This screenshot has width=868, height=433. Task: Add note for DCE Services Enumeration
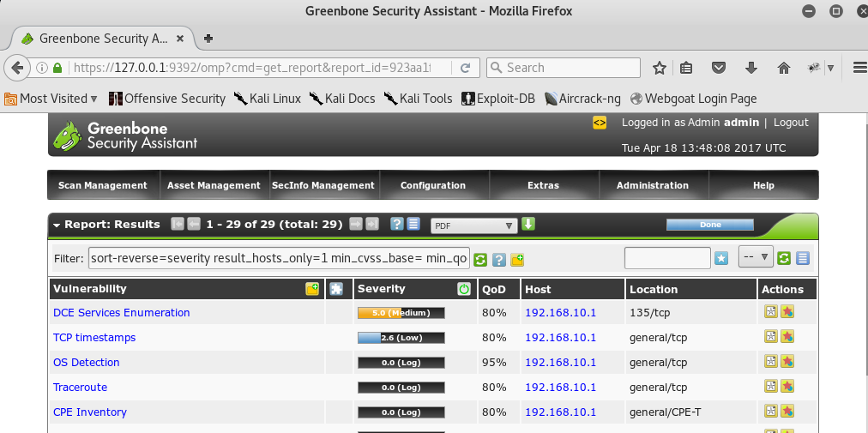pyautogui.click(x=770, y=312)
